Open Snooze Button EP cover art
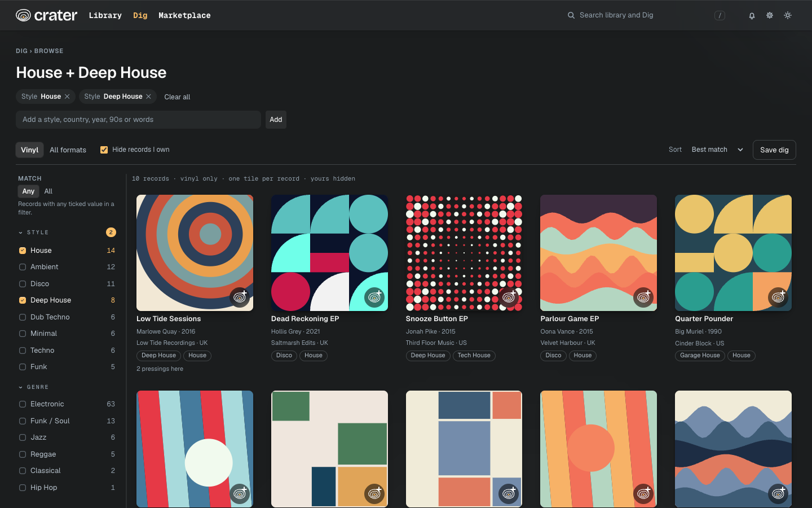Image resolution: width=812 pixels, height=508 pixels. 464,253
